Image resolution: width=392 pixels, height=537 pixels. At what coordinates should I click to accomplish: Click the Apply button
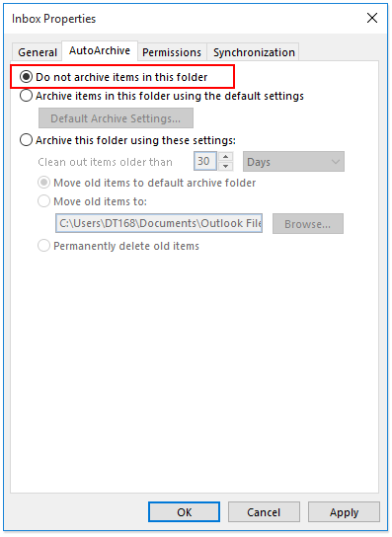coord(344,512)
